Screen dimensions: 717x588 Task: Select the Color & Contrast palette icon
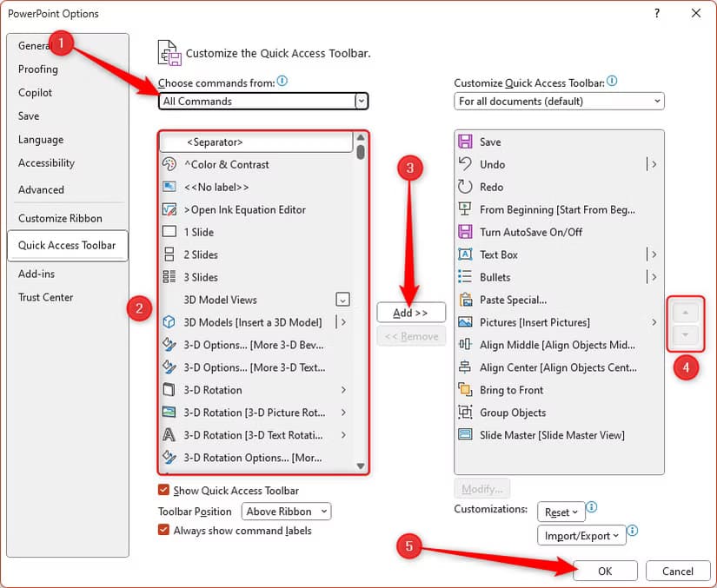tap(169, 164)
